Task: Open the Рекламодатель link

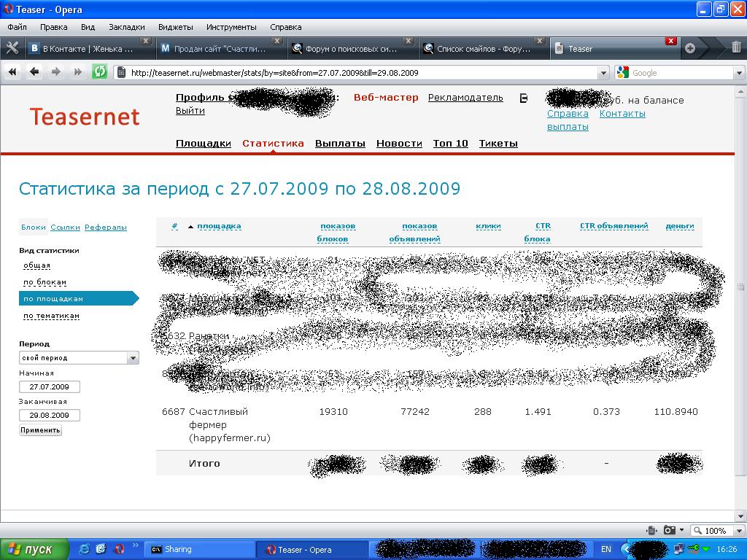Action: [x=465, y=98]
